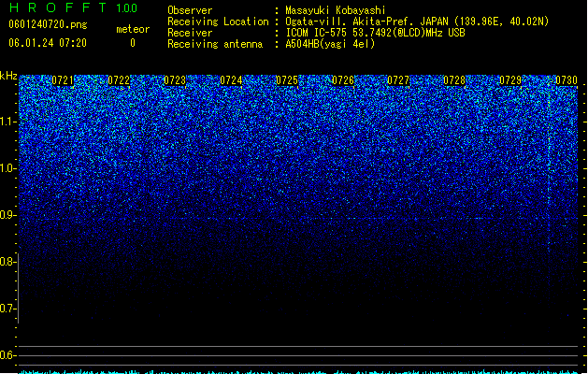Select the 0723 time label
The image size is (588, 374).
[x=175, y=80]
